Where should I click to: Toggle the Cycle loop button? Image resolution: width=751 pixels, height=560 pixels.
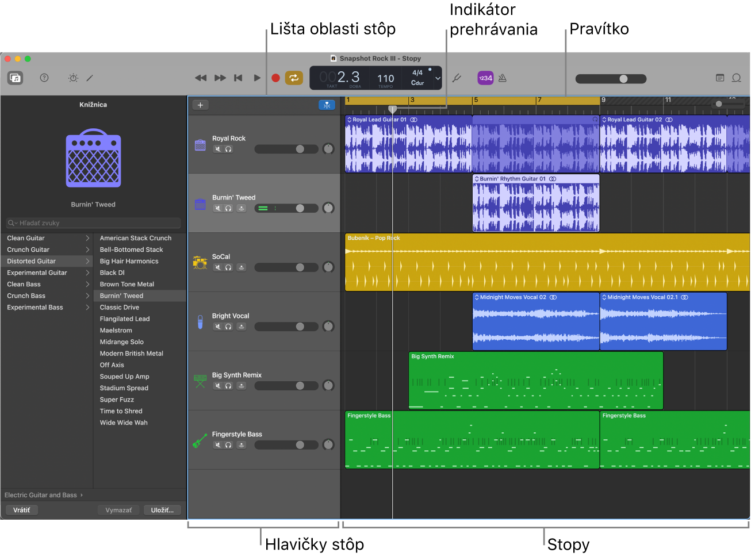(294, 78)
